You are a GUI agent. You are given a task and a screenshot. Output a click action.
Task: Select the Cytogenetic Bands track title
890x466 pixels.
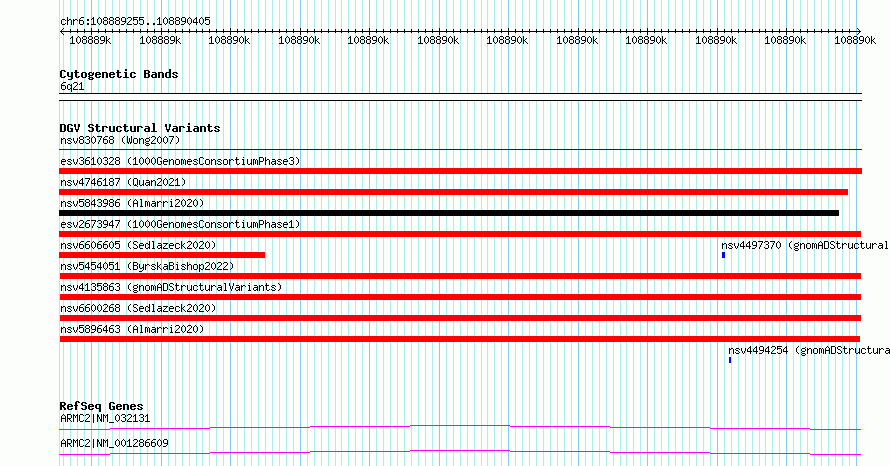(119, 74)
